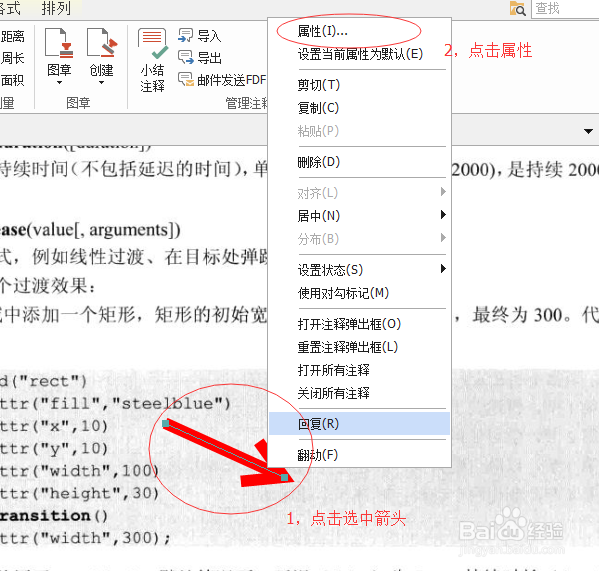Image resolution: width=599 pixels, height=571 pixels.
Task: Expand the 分布(B) submenu arrow
Action: click(x=443, y=238)
